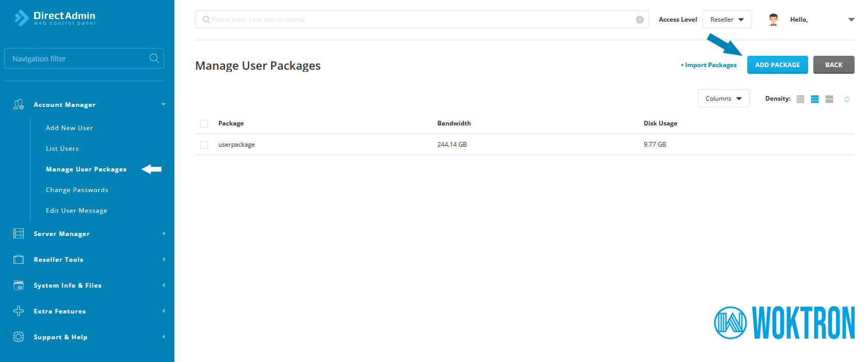Viewport: 868px width, 362px height.
Task: Click the ADD PACKAGE button
Action: pos(777,65)
